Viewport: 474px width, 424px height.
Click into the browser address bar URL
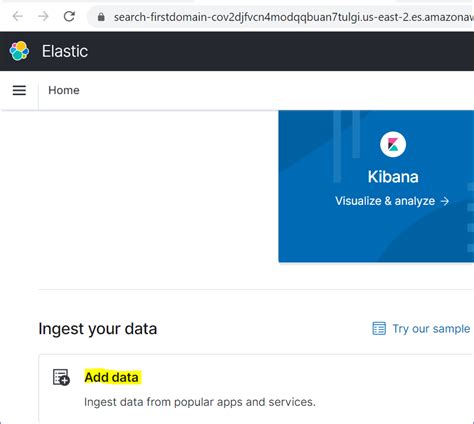click(293, 17)
